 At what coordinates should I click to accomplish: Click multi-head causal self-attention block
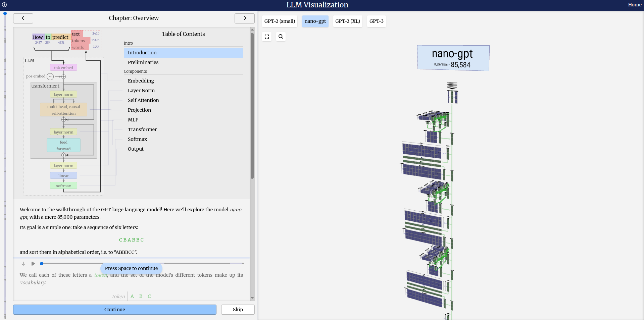63,110
